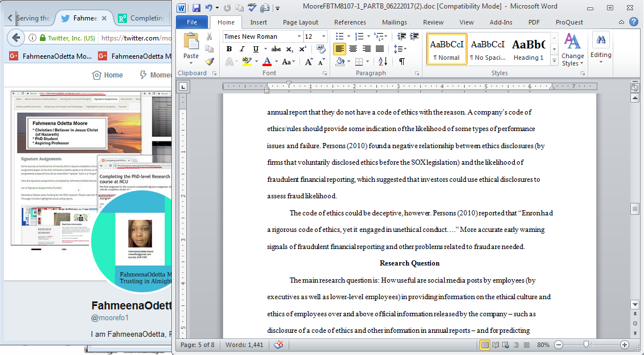This screenshot has width=644, height=355.
Task: Switch to Outline view
Action: 516,345
